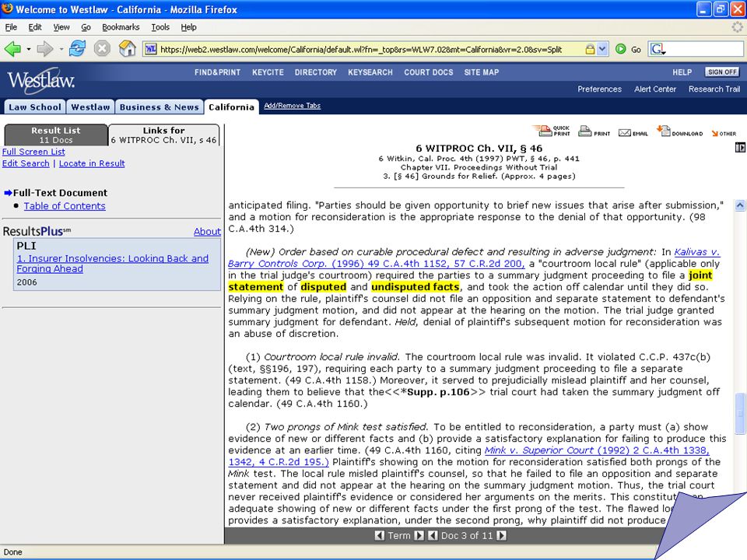Viewport: 747px width, 560px height.
Task: Open the address bar history dropdown
Action: pos(602,49)
